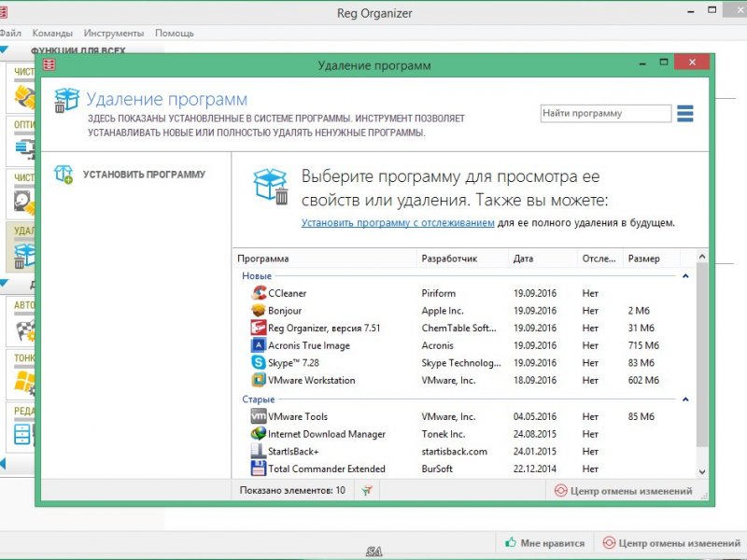
Task: Select the Acronis True Image entry
Action: click(x=309, y=345)
